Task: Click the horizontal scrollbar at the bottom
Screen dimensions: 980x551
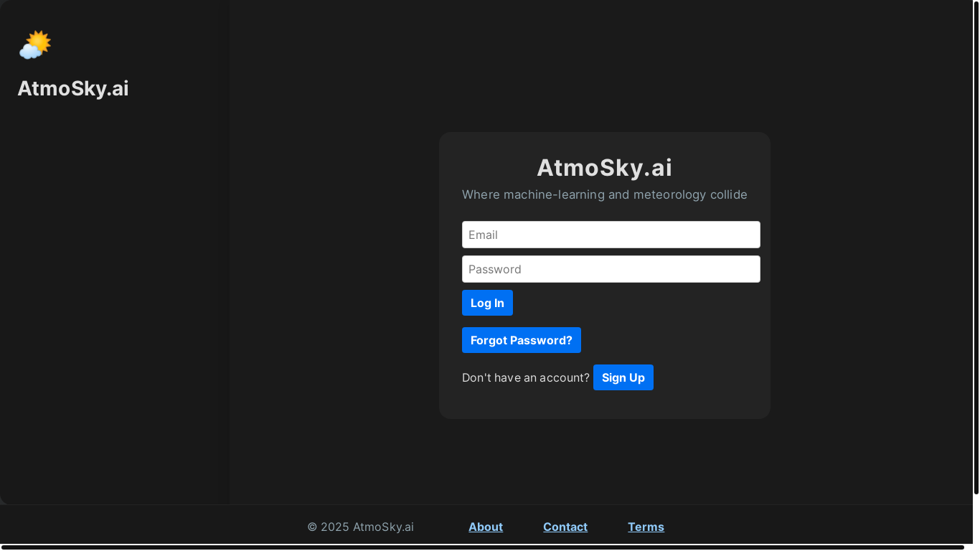Action: 482,547
